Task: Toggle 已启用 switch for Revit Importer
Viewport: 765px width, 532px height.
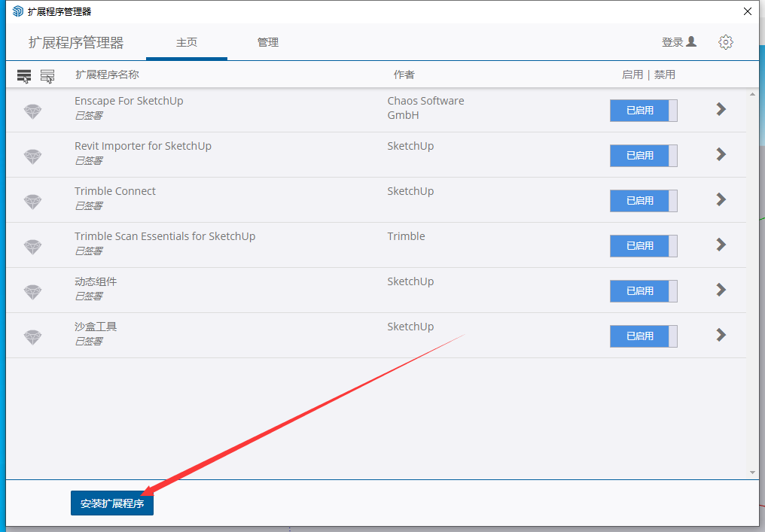Action: (644, 156)
